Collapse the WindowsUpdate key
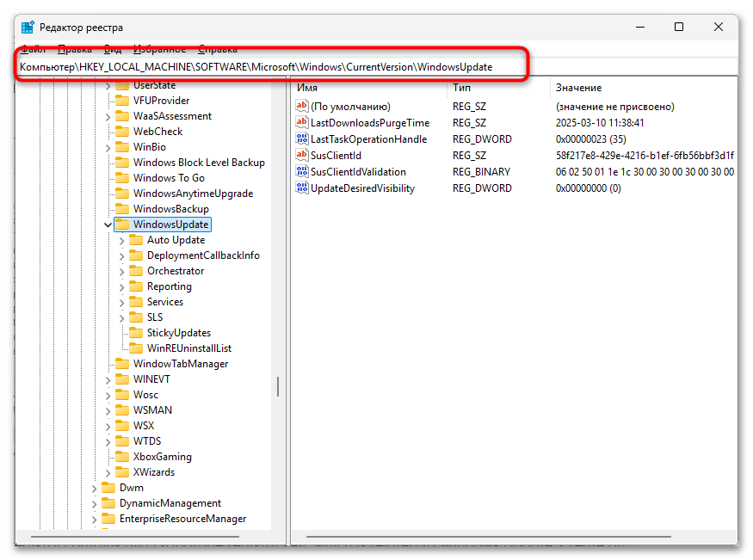The height and width of the screenshot is (560, 753). (108, 225)
